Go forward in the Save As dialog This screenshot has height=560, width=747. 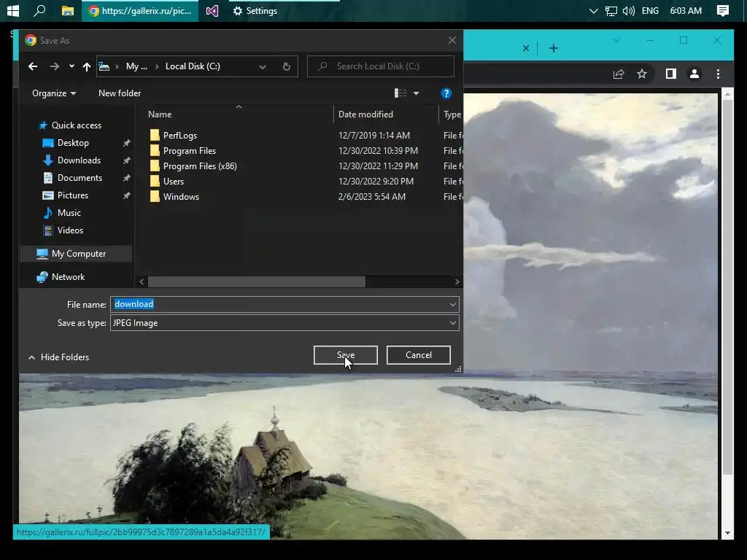pos(54,66)
